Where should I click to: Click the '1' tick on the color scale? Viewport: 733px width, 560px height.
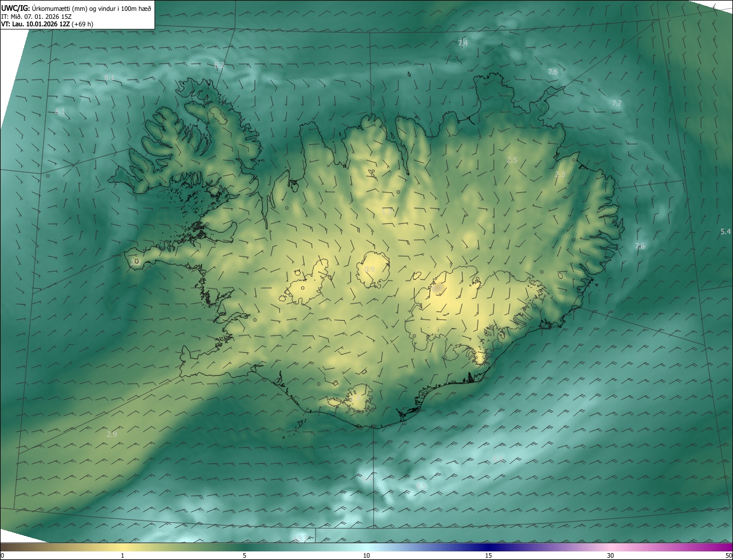click(123, 555)
